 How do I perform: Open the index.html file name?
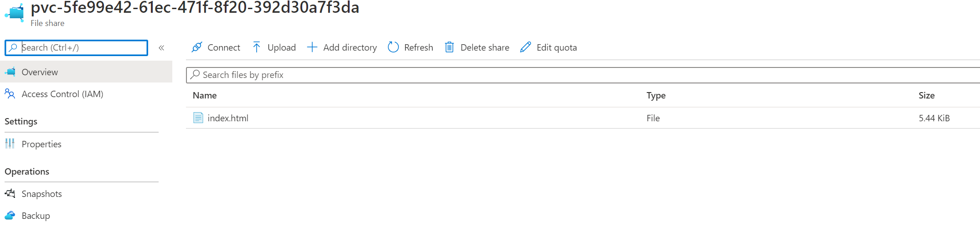[228, 118]
